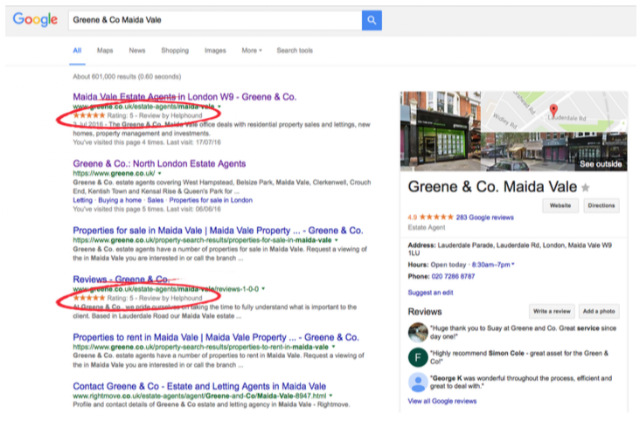This screenshot has width=640, height=421.
Task: Open the Reviews - Greene & Co. result
Action: [121, 279]
